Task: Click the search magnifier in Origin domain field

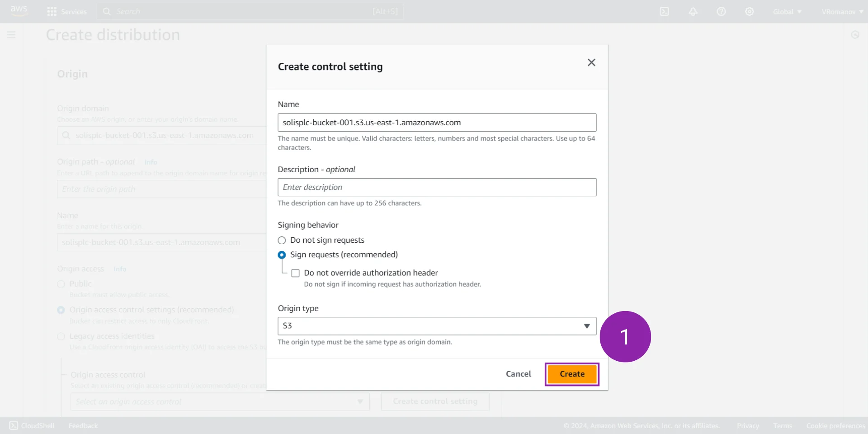Action: (66, 135)
